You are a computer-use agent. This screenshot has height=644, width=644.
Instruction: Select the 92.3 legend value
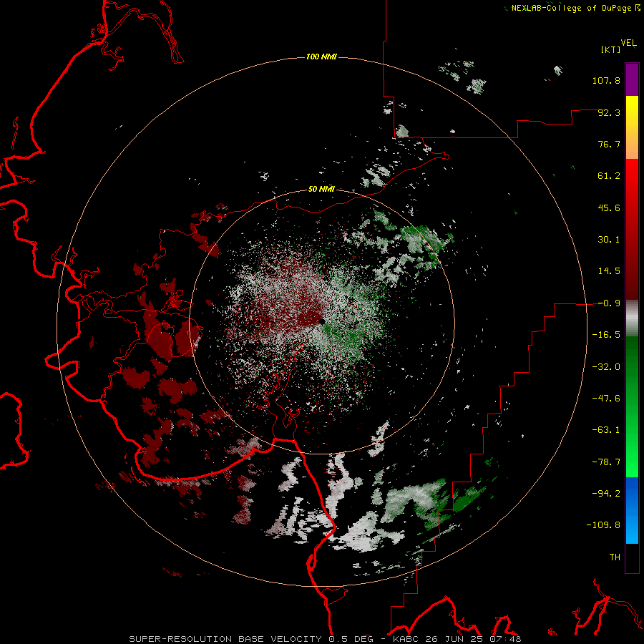609,112
